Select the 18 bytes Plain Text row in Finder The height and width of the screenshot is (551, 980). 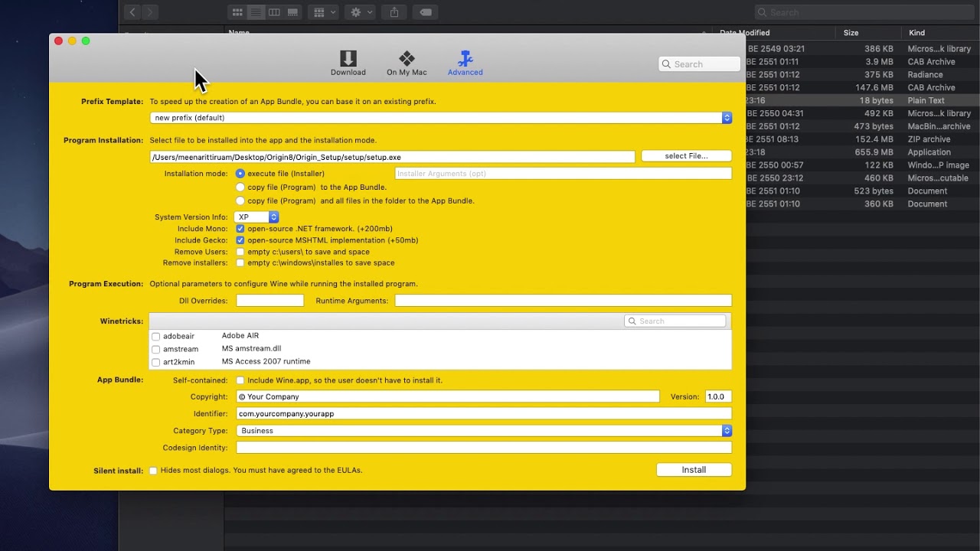pos(863,100)
